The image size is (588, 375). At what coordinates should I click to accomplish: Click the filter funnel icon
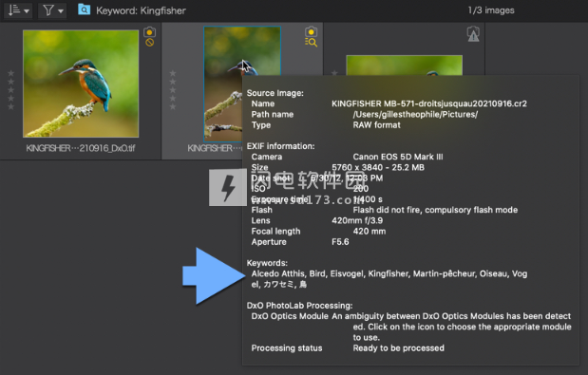tap(48, 10)
